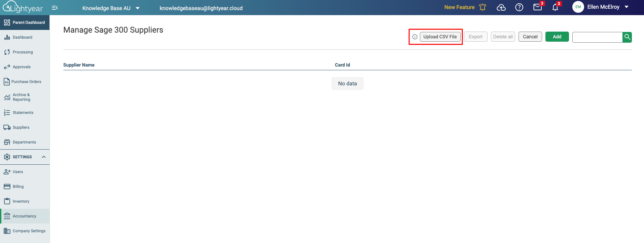
Task: Open the Processing section
Action: click(x=25, y=52)
